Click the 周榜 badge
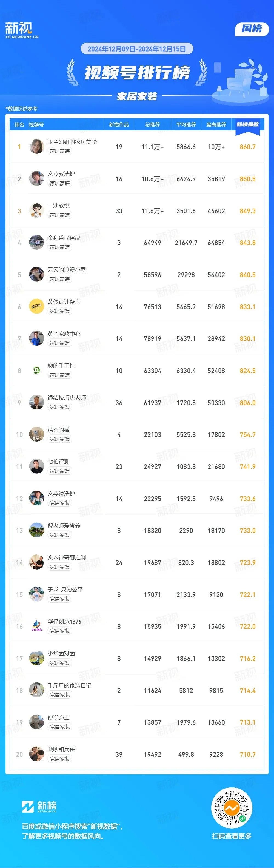Image resolution: width=274 pixels, height=868 pixels. click(x=252, y=29)
